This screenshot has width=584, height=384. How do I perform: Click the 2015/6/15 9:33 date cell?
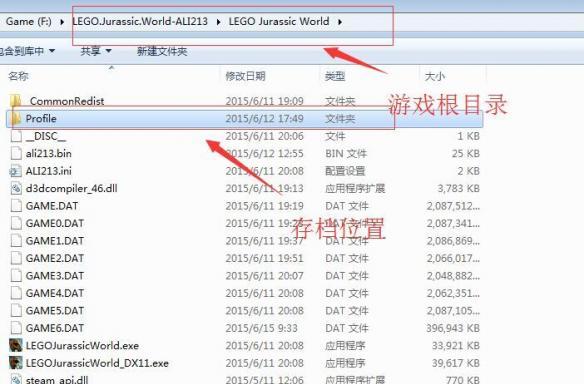pos(261,328)
